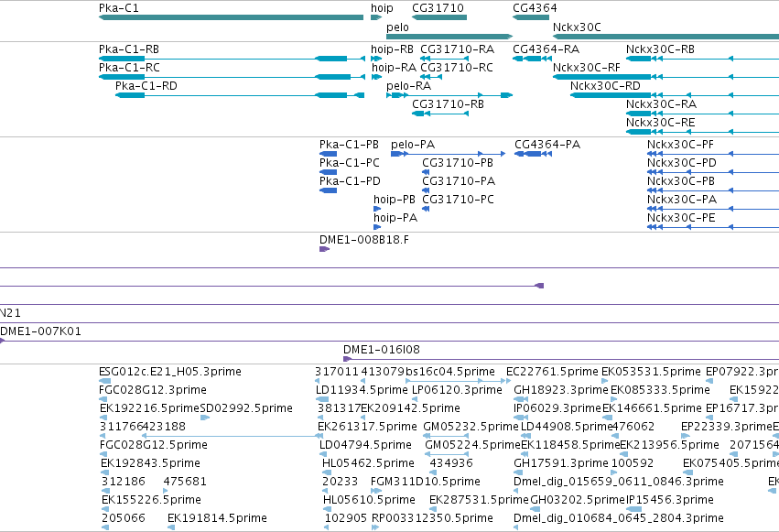This screenshot has height=532, width=779.
Task: Select transcript Pka-C1-RD
Action: tap(146, 86)
